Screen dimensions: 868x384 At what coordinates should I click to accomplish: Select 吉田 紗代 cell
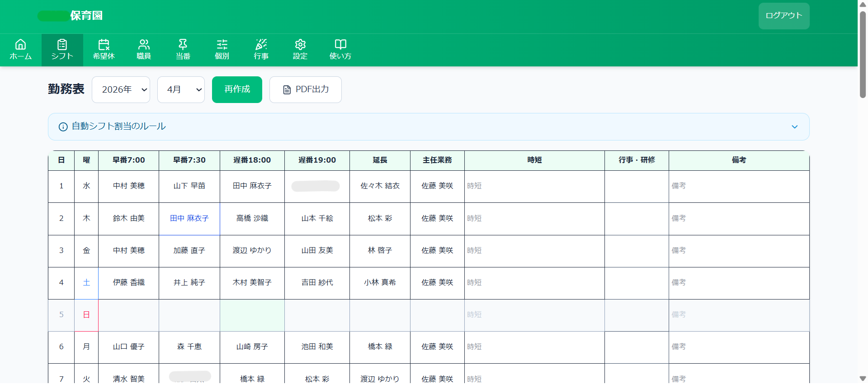click(317, 283)
